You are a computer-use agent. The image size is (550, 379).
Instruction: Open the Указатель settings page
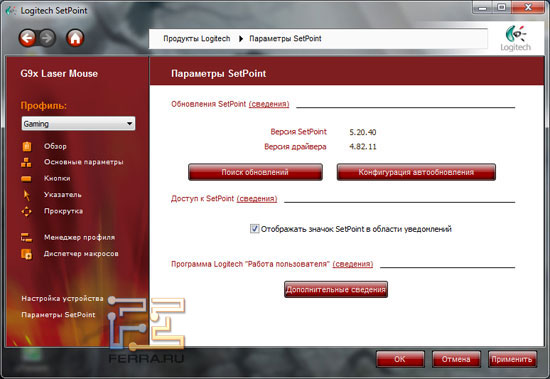click(62, 195)
